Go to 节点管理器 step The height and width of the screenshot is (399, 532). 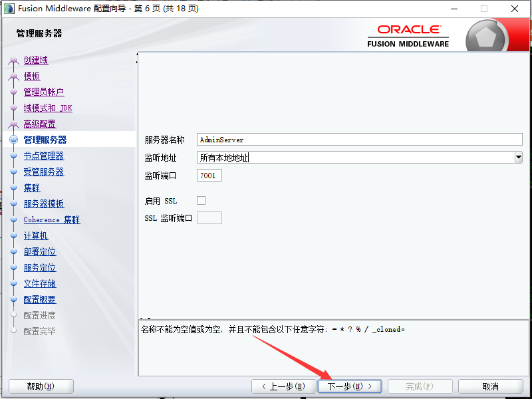(x=44, y=156)
